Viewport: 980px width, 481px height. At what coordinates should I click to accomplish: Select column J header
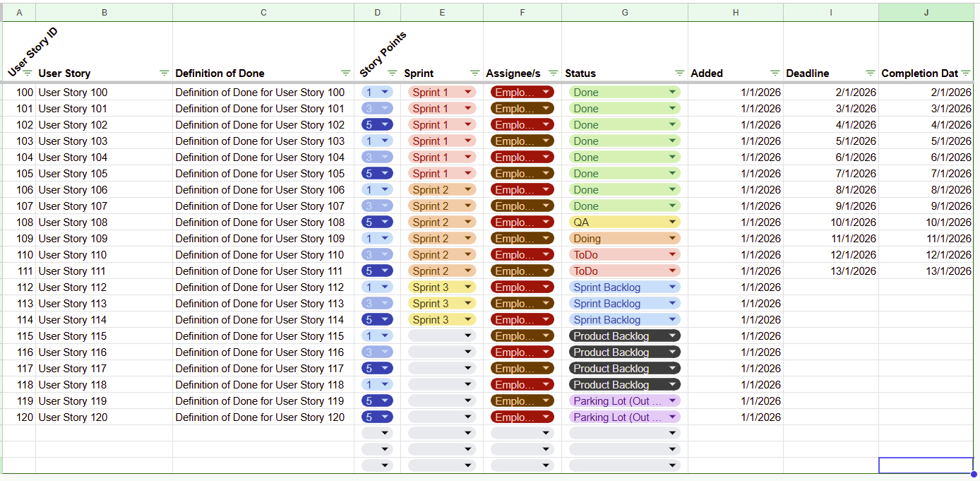click(926, 13)
